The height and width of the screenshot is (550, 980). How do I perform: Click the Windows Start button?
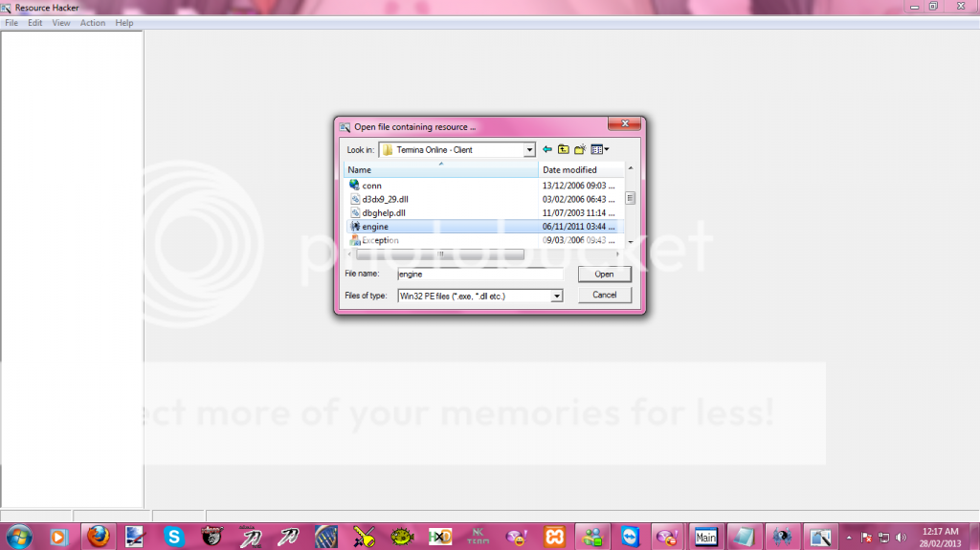pyautogui.click(x=19, y=536)
